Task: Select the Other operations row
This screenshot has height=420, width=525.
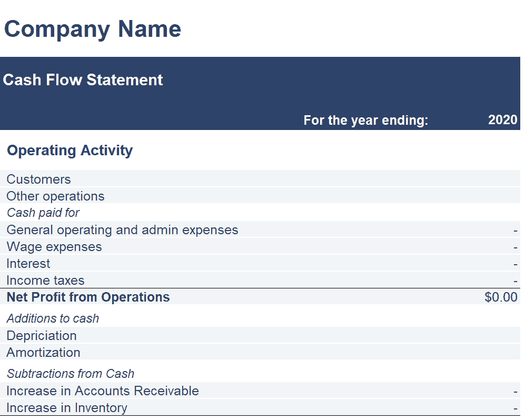Action: (260, 196)
